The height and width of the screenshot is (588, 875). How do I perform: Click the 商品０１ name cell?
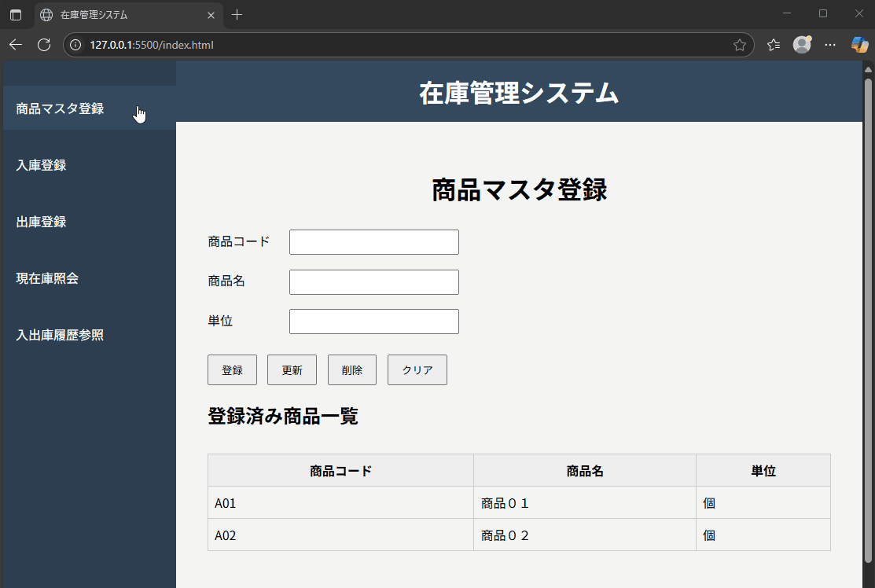(x=585, y=503)
